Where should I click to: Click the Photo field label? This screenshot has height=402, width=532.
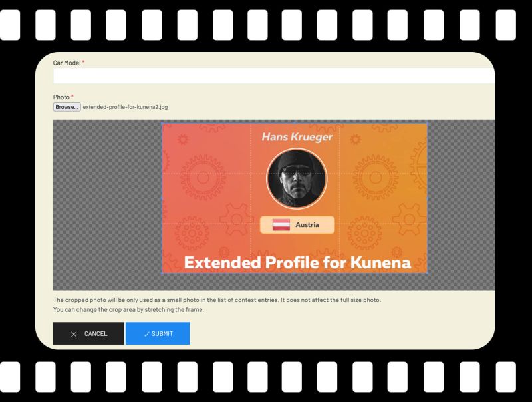click(62, 97)
